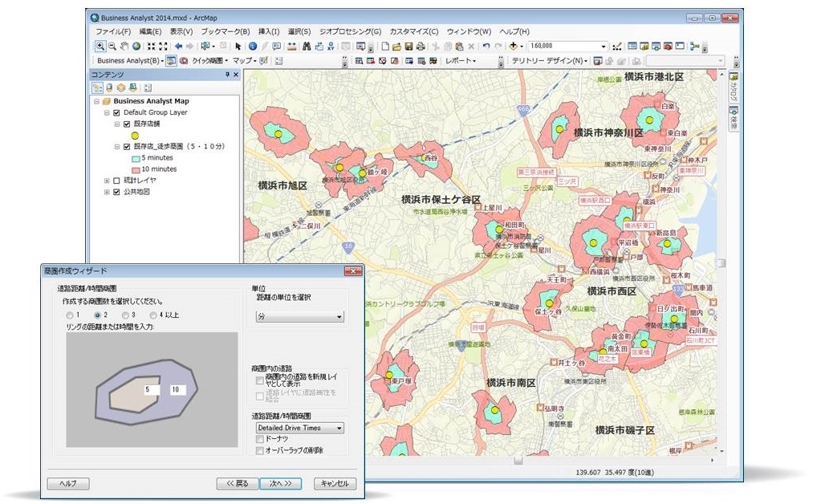Save the map document with floppy icon

coord(408,47)
